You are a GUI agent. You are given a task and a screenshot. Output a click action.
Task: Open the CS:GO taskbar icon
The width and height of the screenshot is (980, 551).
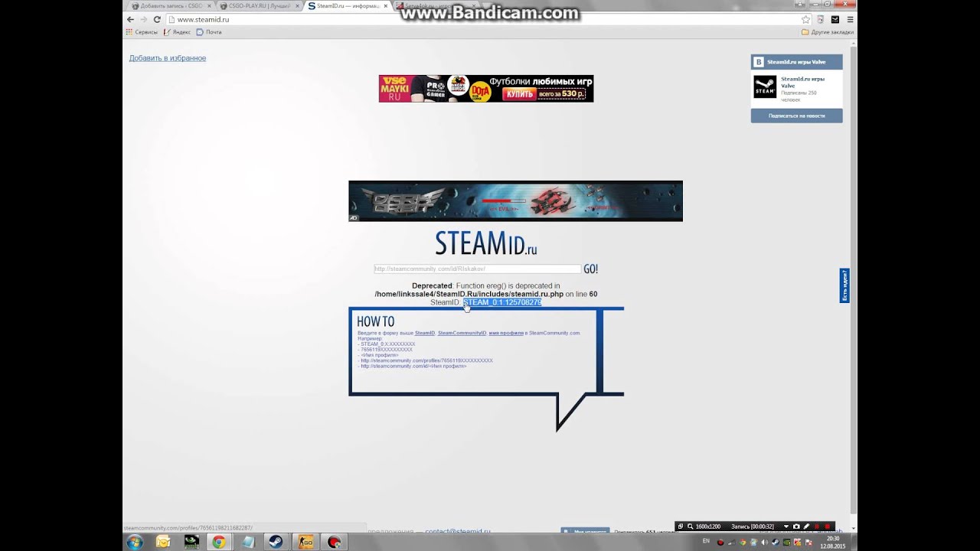(305, 542)
